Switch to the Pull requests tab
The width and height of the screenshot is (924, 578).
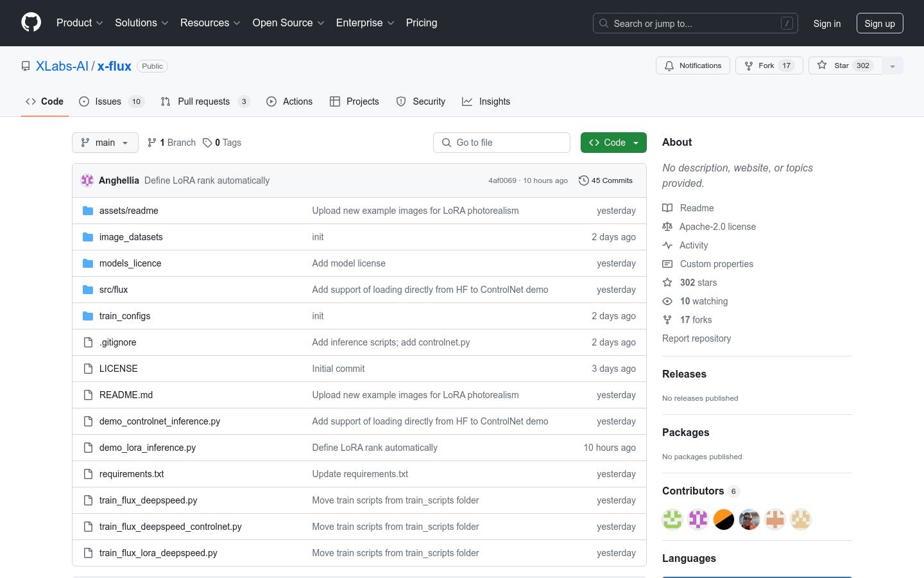click(205, 101)
